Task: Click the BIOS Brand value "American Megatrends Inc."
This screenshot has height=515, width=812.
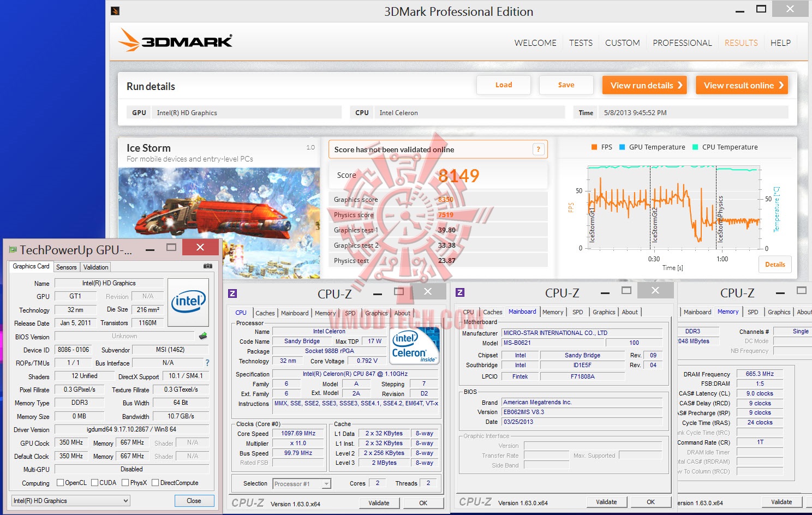Action: coord(582,403)
